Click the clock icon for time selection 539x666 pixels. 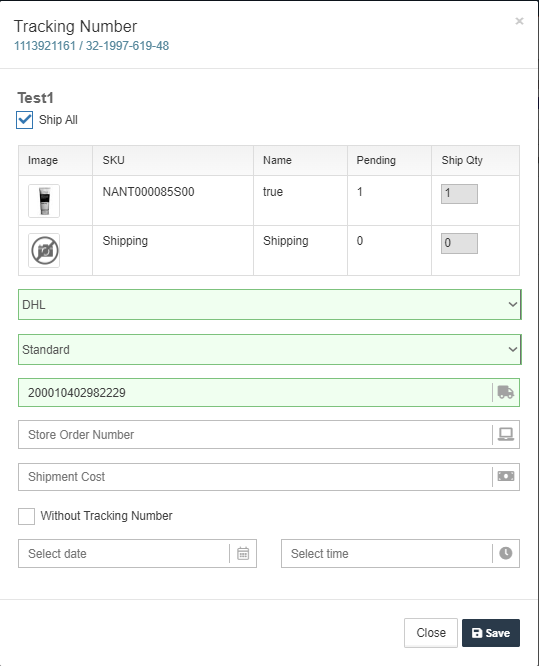[505, 553]
